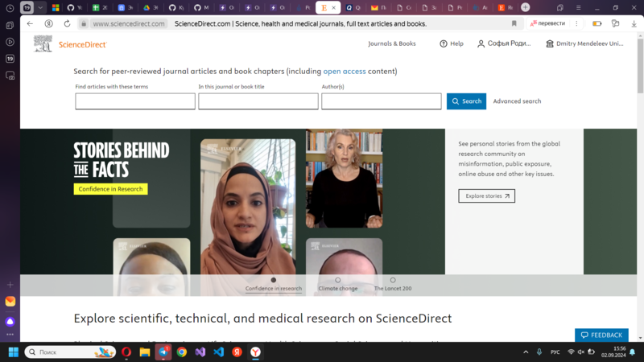Open Telegram from the taskbar
644x362 pixels.
click(163, 352)
